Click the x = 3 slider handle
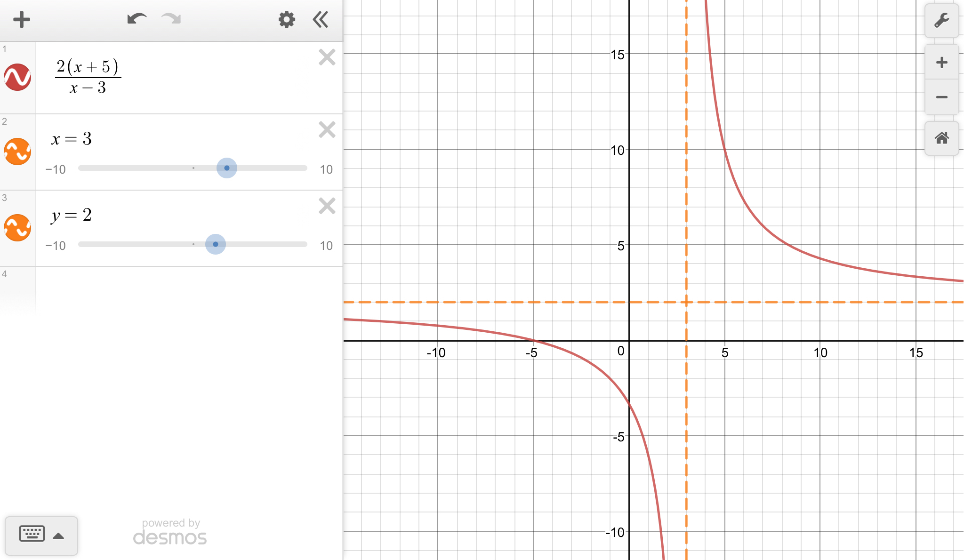 click(227, 168)
